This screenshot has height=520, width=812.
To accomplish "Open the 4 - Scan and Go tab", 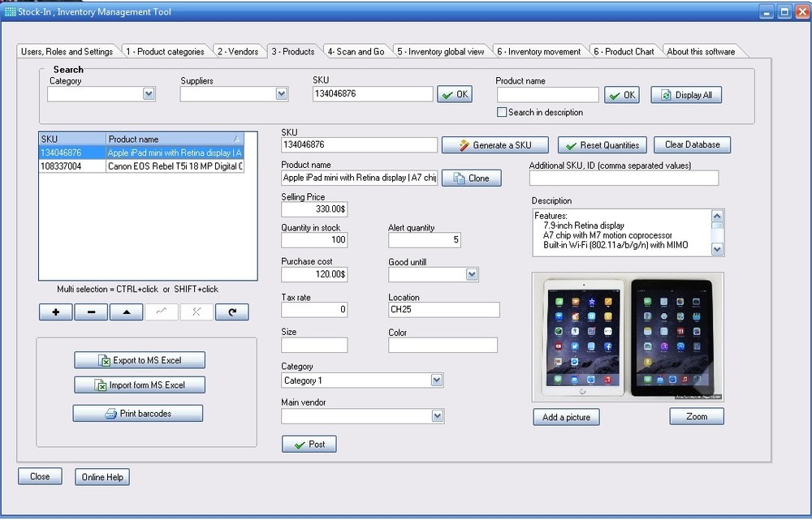I will point(356,50).
